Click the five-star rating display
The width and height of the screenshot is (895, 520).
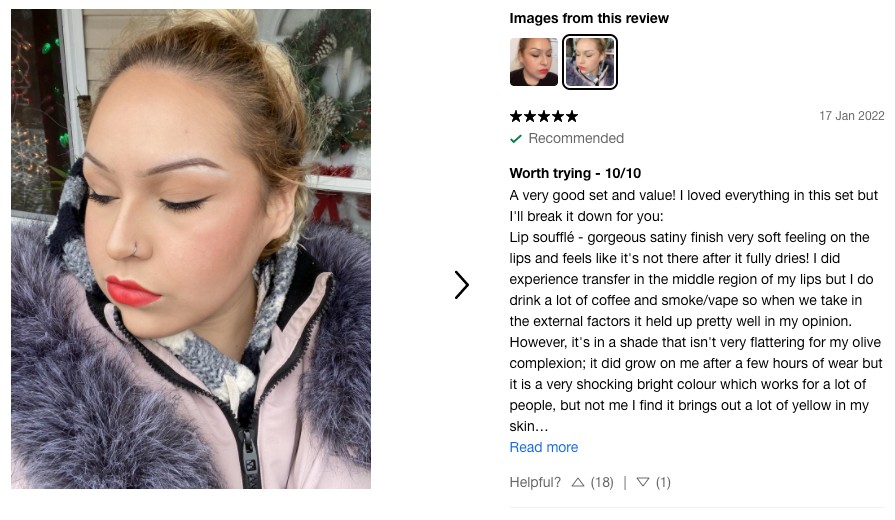point(544,116)
